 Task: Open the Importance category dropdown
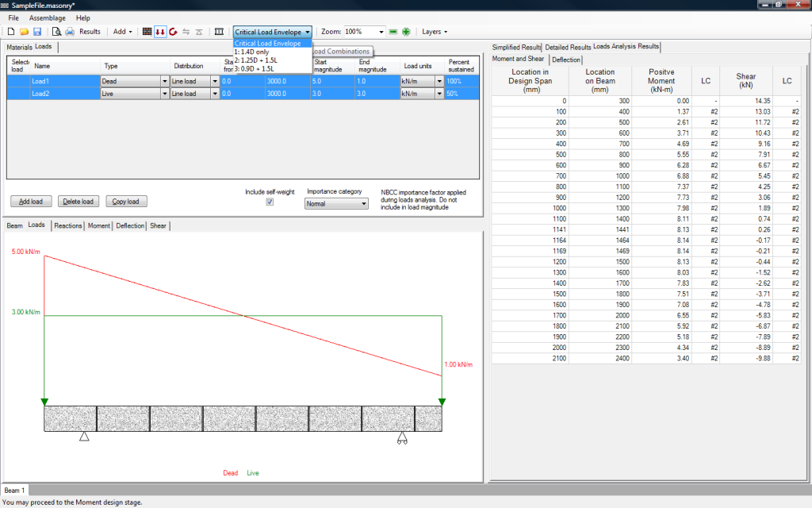tap(337, 203)
